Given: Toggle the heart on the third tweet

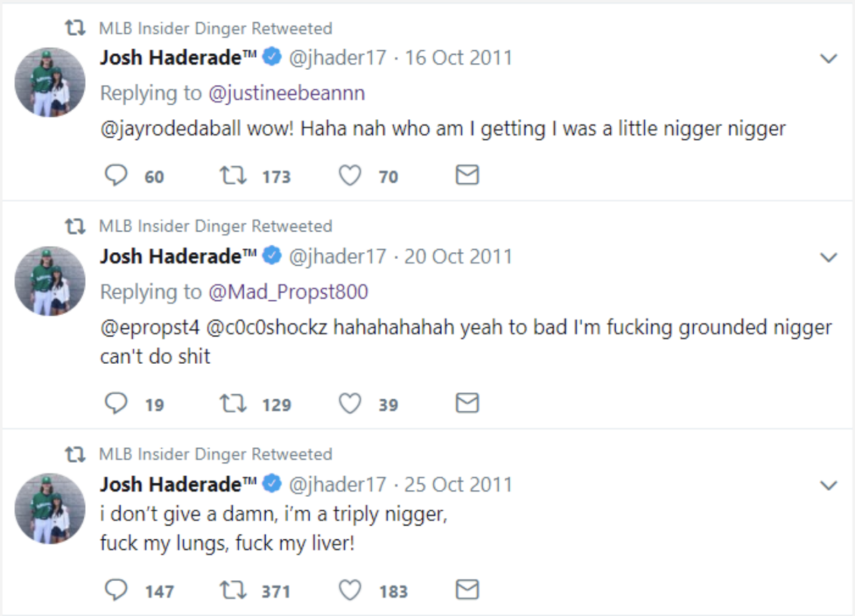Looking at the screenshot, I should [349, 589].
